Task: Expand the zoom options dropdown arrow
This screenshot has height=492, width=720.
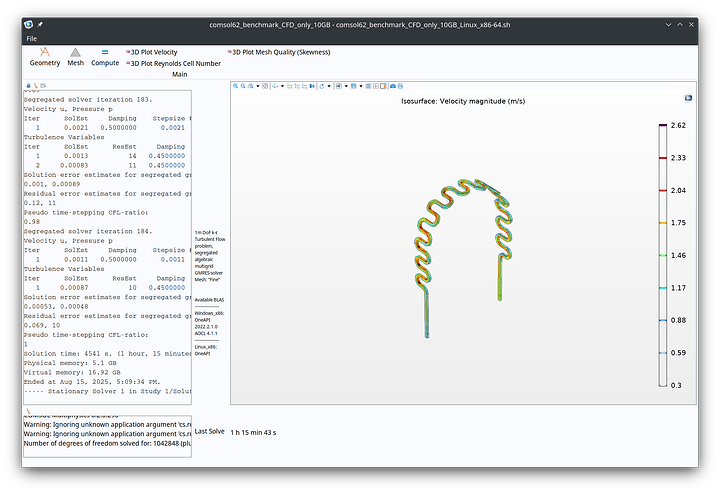Action: (x=258, y=86)
